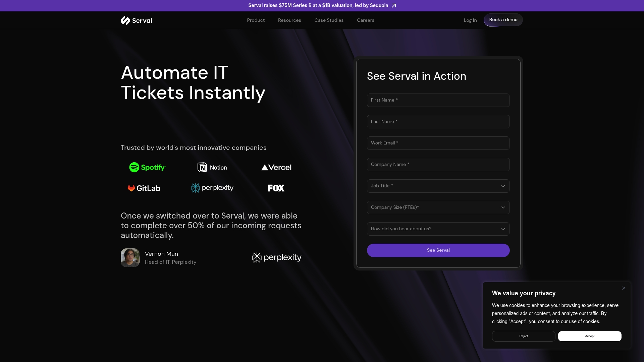Click the 'Vernon Man' name text

tap(161, 254)
